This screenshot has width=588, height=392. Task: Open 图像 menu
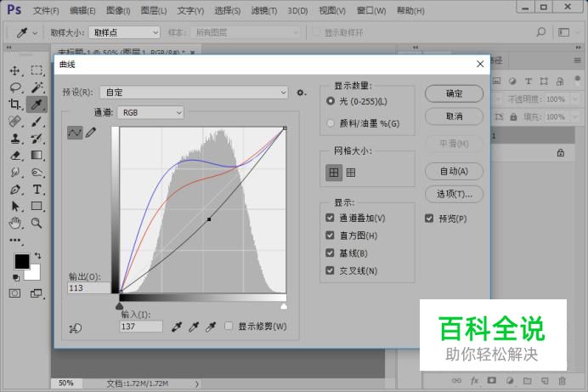(x=118, y=11)
